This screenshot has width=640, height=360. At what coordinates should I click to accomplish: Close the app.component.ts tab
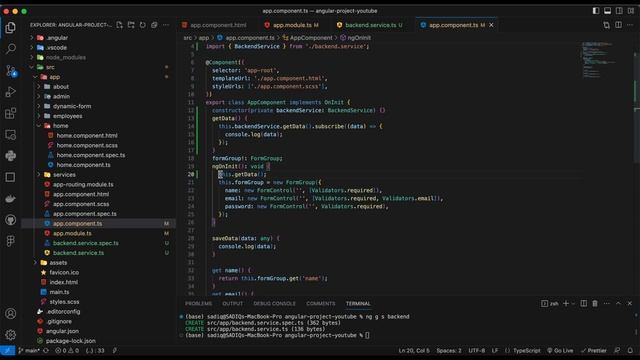(491, 25)
